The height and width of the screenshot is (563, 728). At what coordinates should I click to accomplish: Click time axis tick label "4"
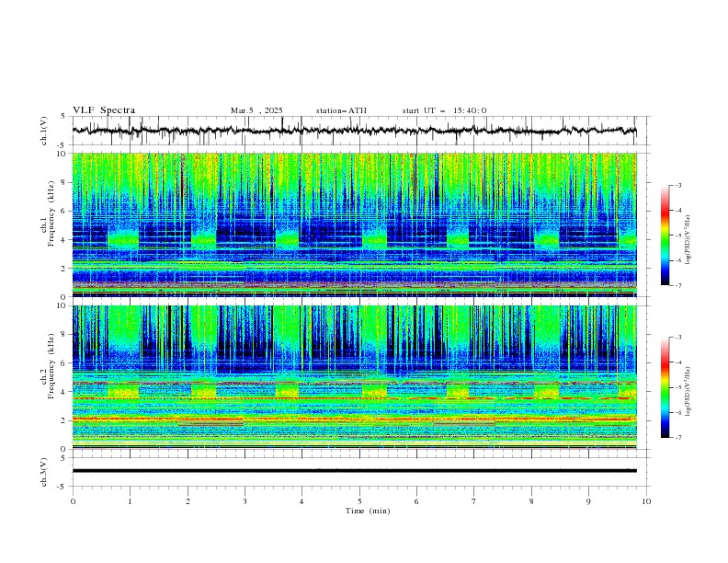[301, 501]
